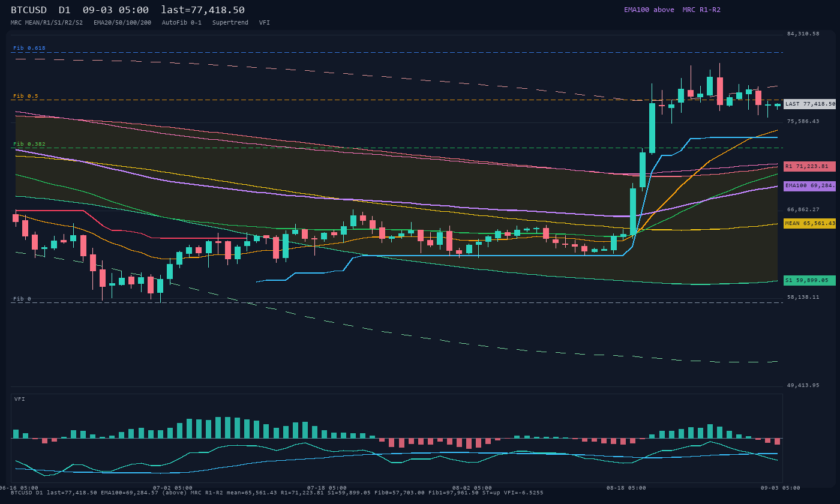Click the EMA20/50/100/200 indicator label
Viewport: 840px width, 504px height.
122,23
